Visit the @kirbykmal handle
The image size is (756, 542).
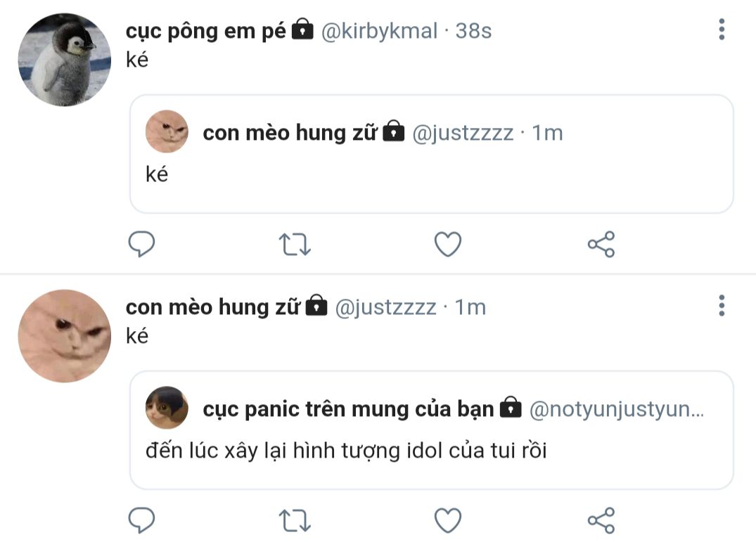coord(379,31)
